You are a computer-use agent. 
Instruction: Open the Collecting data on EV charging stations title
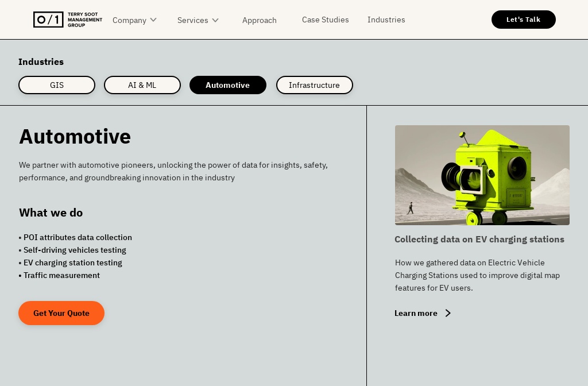tap(479, 240)
